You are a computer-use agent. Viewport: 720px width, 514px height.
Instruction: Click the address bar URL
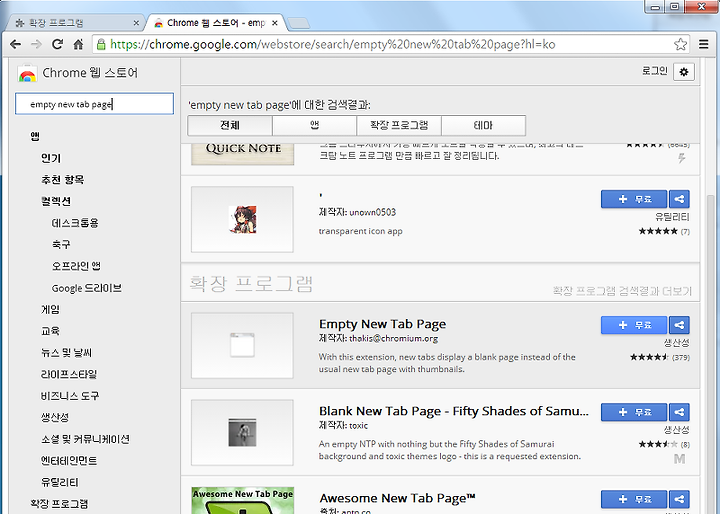(x=333, y=45)
